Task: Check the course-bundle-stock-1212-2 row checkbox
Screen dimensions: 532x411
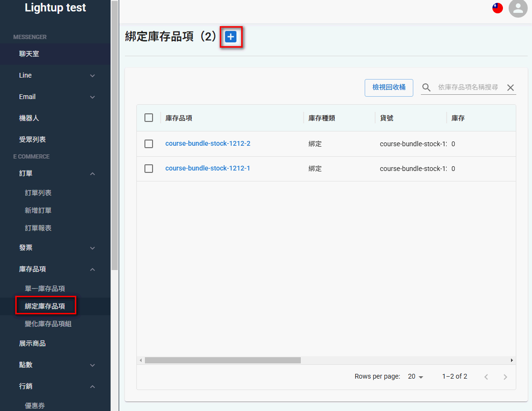Action: (149, 144)
